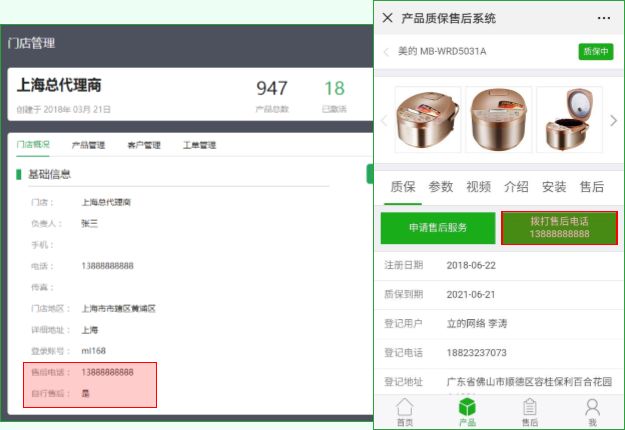
Task: Open the 安装 tab
Action: tap(554, 186)
